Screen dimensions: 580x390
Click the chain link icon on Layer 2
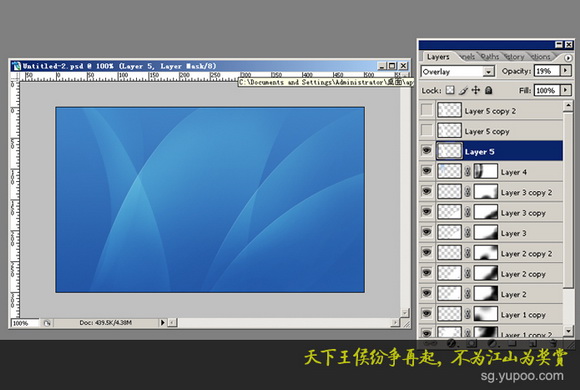click(x=468, y=294)
